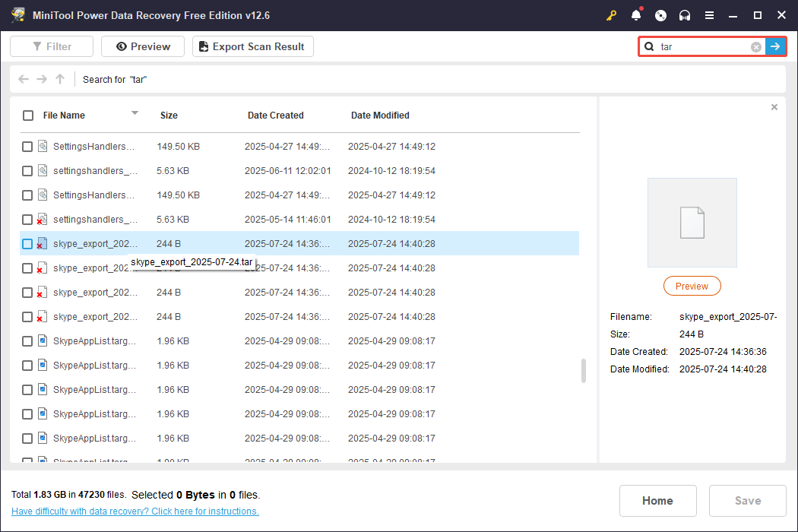Open the notifications bell
The height and width of the screenshot is (532, 798).
635,14
